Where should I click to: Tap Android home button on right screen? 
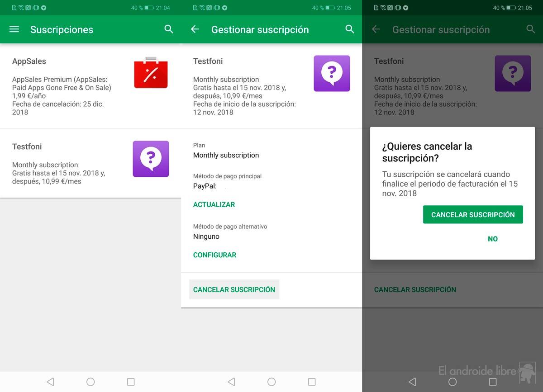pyautogui.click(x=452, y=382)
